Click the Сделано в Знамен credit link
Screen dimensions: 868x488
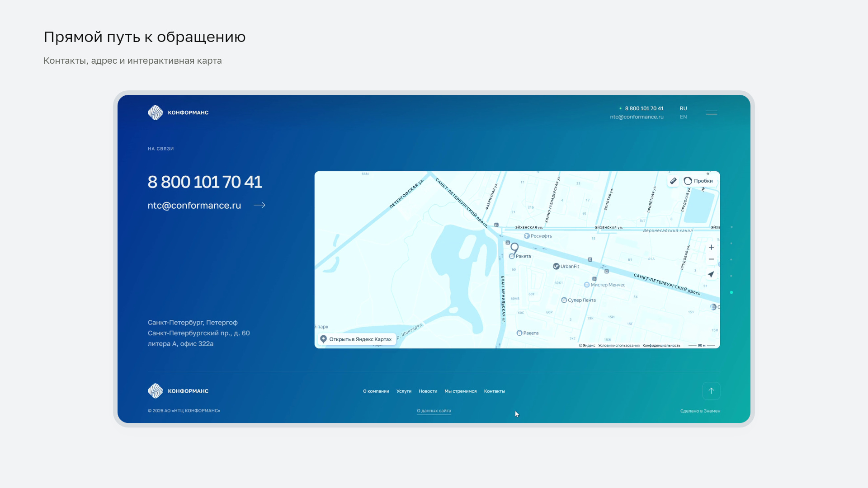[x=700, y=411]
